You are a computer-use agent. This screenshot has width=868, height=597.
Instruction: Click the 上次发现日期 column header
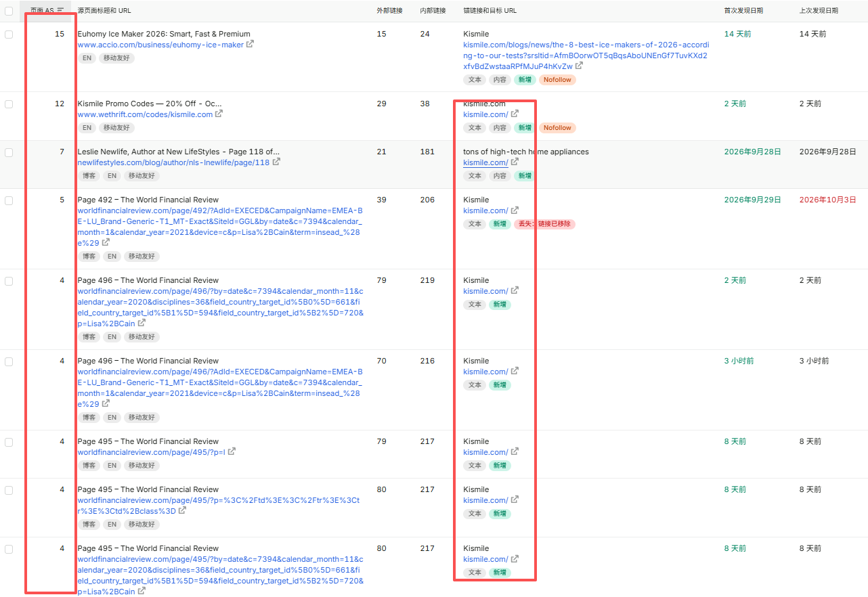coord(819,10)
